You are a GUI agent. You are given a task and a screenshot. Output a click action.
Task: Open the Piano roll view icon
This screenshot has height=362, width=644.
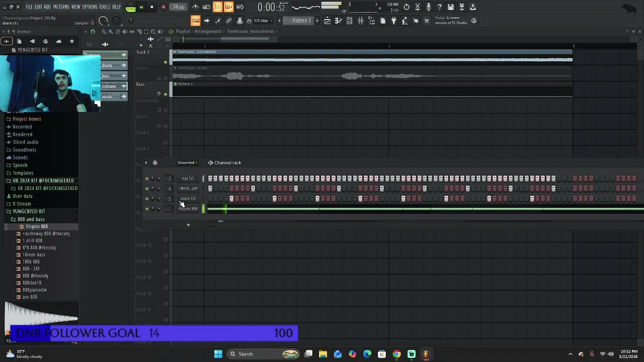coord(339,21)
